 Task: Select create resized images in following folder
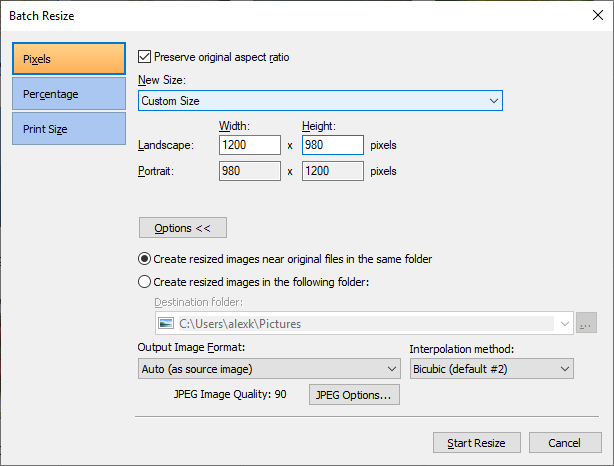144,282
